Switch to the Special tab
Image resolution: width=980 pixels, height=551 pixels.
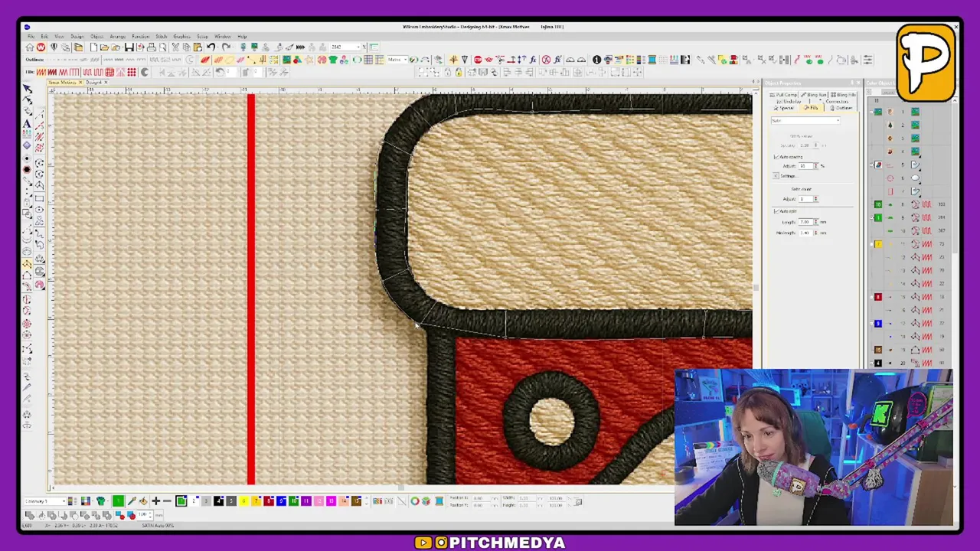tap(785, 108)
